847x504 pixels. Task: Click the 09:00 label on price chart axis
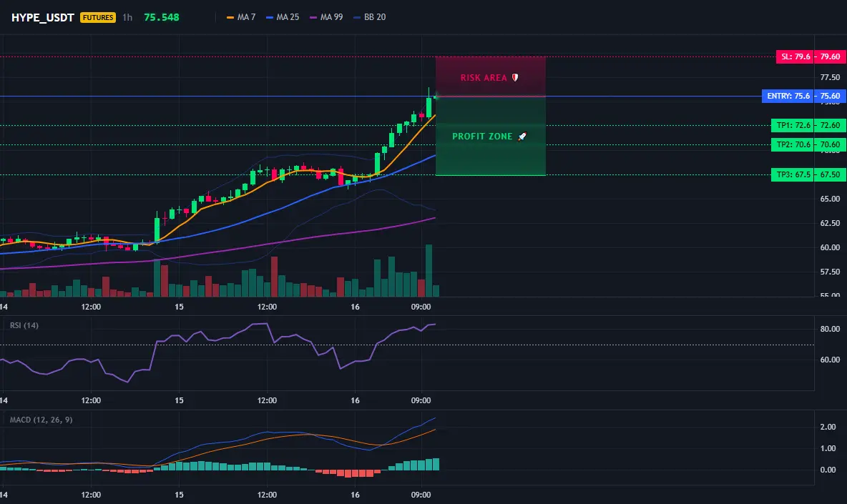(421, 307)
